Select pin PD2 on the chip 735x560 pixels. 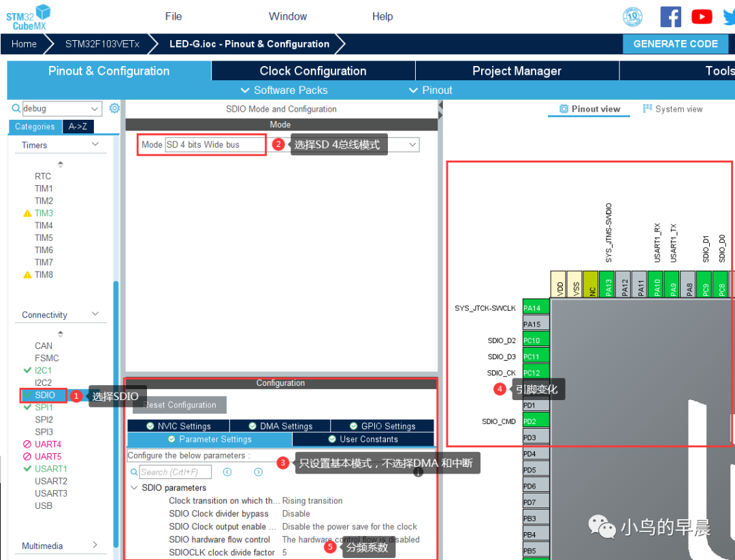[x=536, y=421]
